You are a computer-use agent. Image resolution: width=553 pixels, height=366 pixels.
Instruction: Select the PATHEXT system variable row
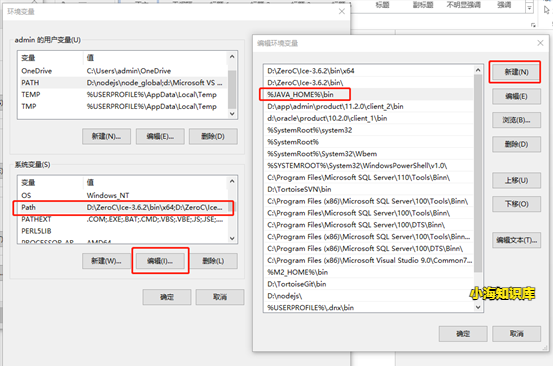tap(122, 219)
